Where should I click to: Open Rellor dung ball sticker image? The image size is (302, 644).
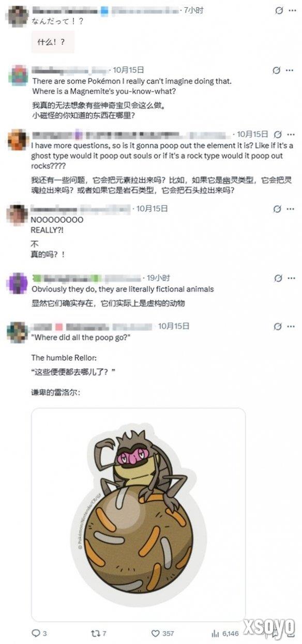[x=138, y=514]
